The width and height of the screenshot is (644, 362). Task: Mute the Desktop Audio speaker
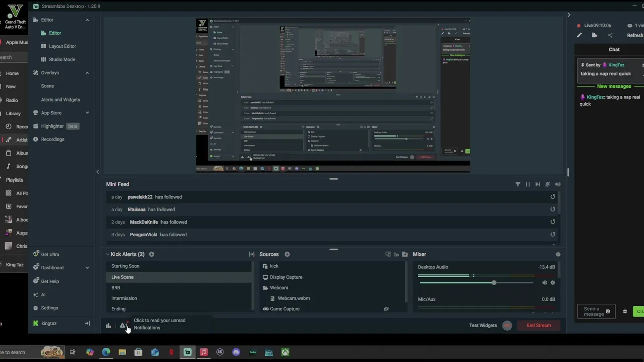pos(545,283)
